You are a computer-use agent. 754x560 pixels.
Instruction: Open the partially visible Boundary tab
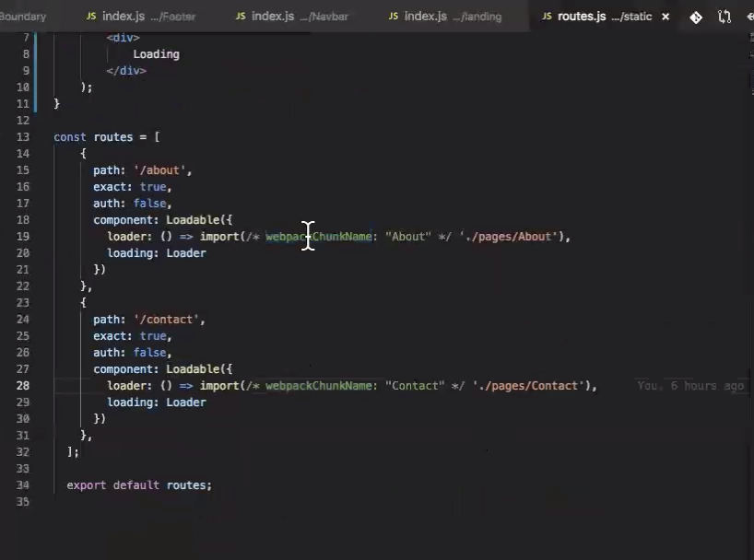click(x=23, y=16)
